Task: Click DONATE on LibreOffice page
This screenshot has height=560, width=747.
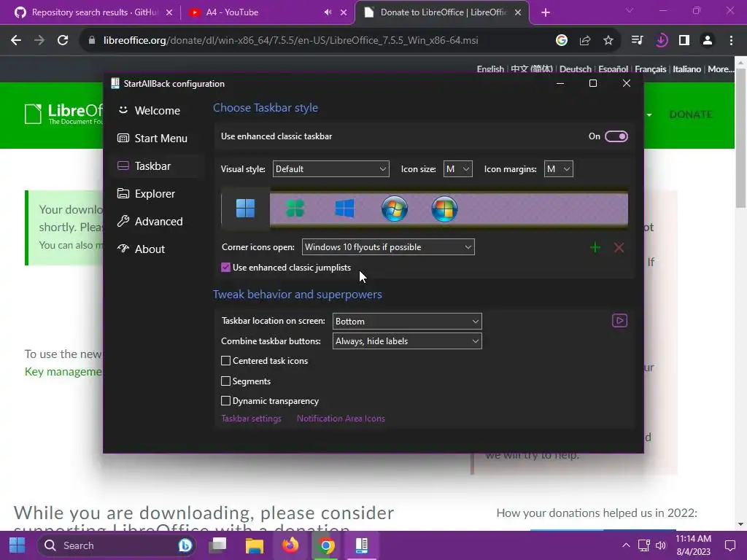Action: (x=691, y=114)
